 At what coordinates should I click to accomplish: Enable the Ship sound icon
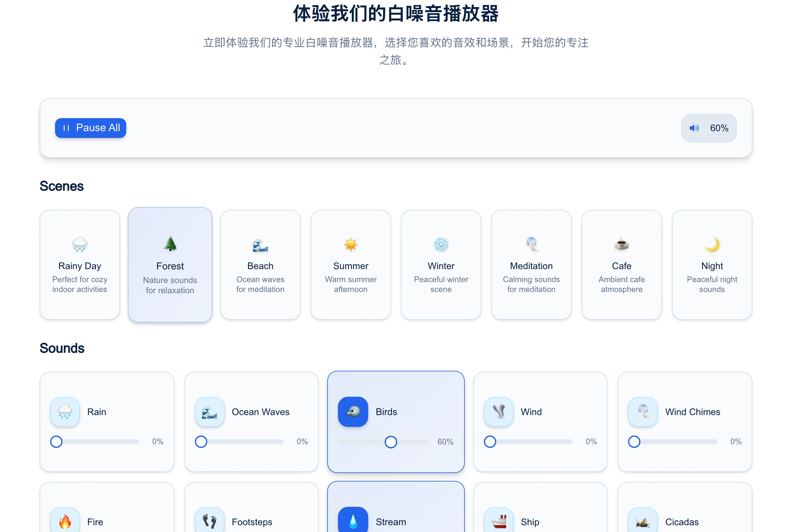pos(498,520)
